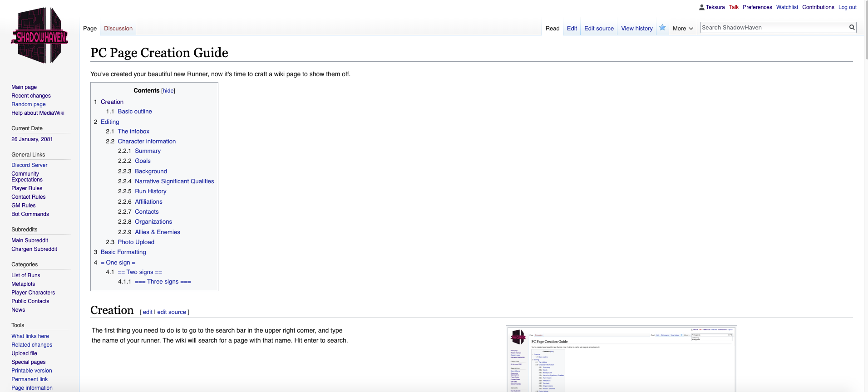Click edit source next to Creation heading
The width and height of the screenshot is (868, 392).
pyautogui.click(x=171, y=312)
